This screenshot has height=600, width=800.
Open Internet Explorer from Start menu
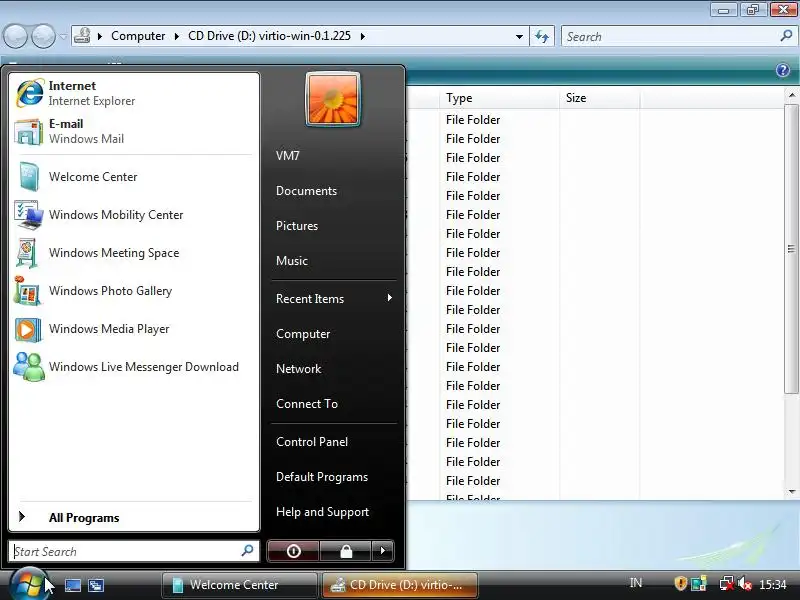tap(134, 93)
